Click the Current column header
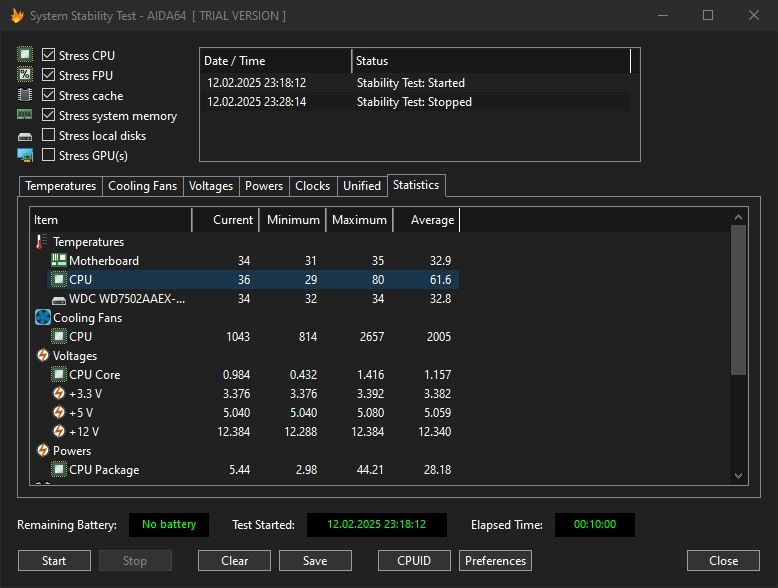778x588 pixels. pos(225,220)
